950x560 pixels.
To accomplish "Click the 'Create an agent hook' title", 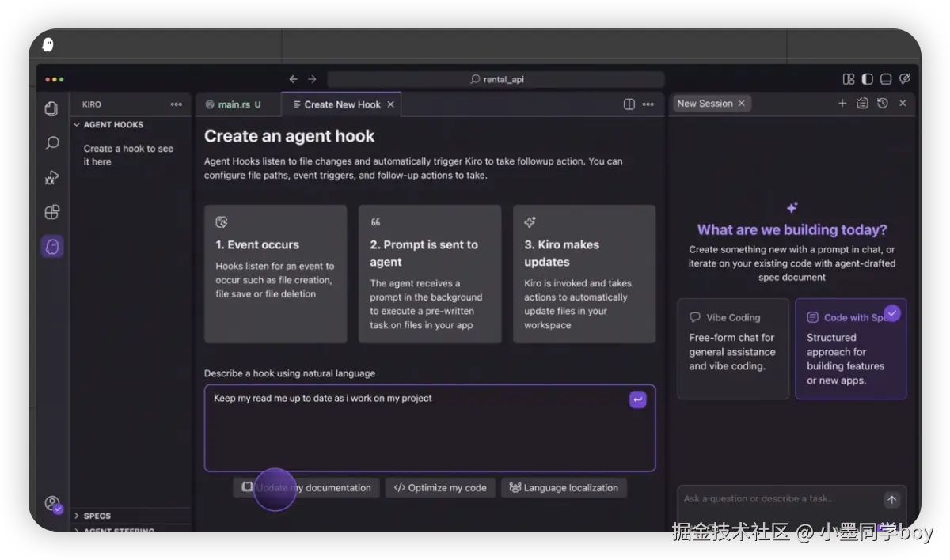I will pos(289,136).
